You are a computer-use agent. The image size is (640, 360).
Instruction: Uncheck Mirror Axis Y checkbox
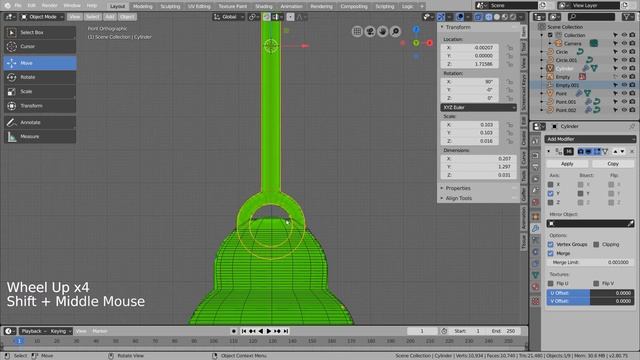coord(550,193)
